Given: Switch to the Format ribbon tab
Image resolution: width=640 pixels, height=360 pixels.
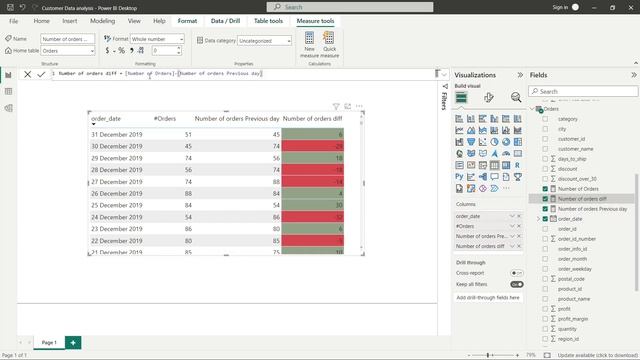Looking at the screenshot, I should coord(187,21).
